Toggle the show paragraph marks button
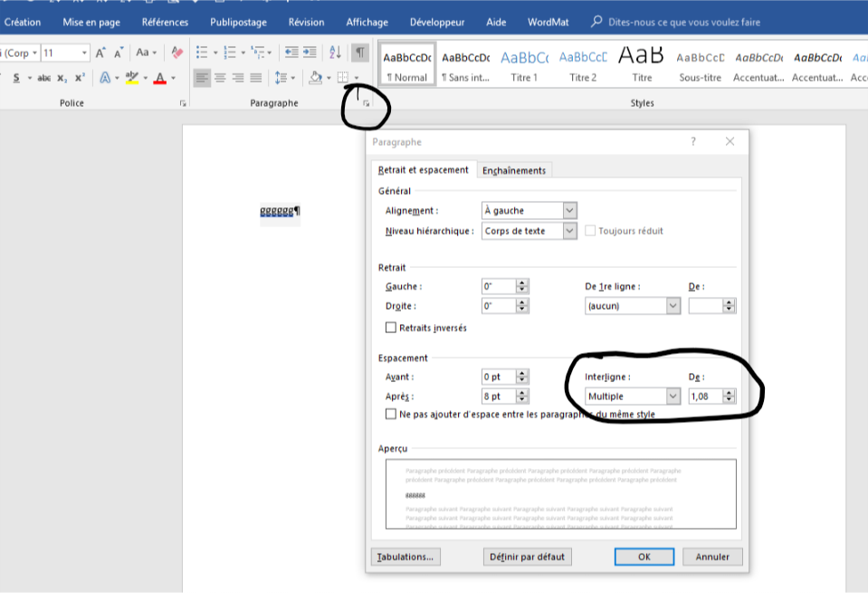 [x=360, y=53]
